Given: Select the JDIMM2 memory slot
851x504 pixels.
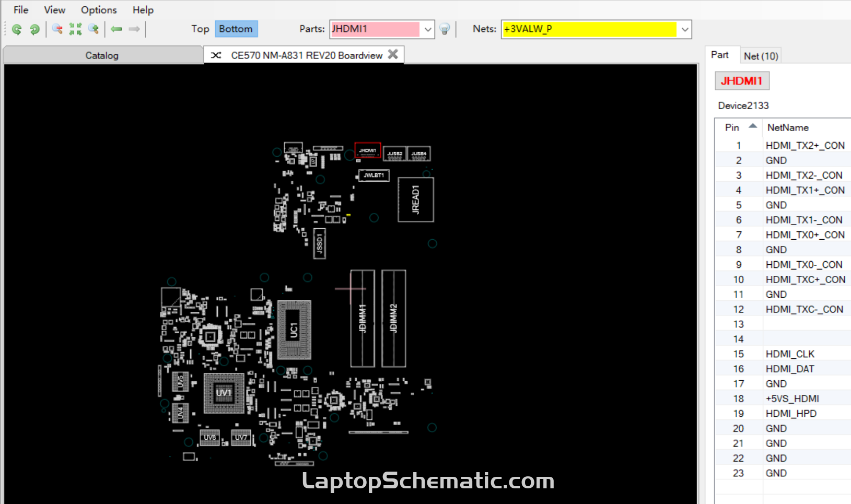Looking at the screenshot, I should [x=394, y=319].
